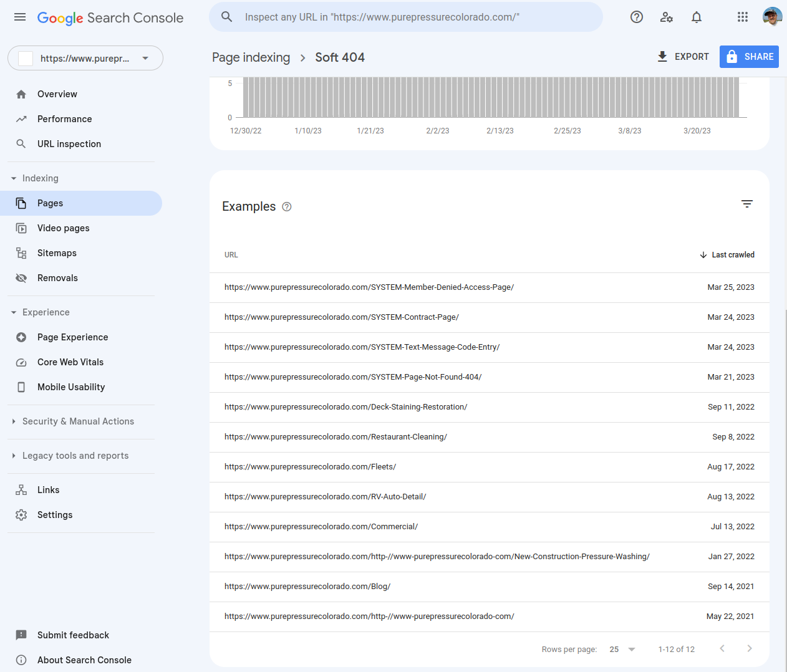Open Performance report from the sidebar
This screenshot has height=672, width=787.
tap(81, 119)
